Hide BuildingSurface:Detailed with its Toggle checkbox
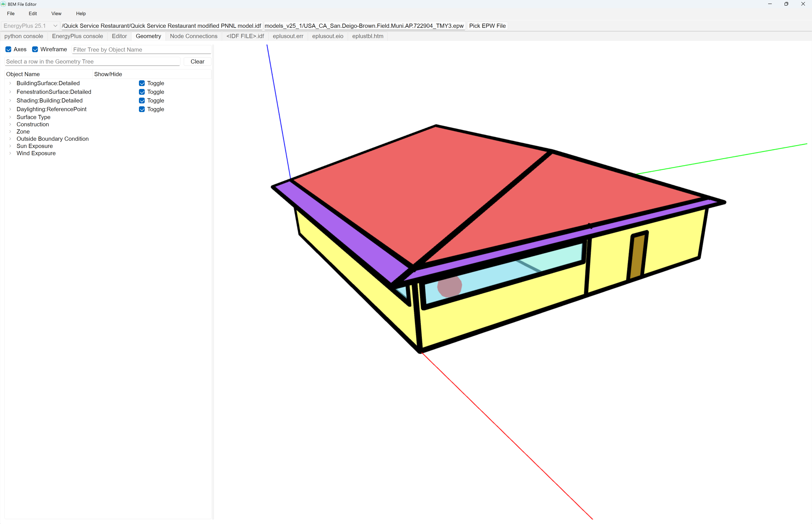 [142, 83]
